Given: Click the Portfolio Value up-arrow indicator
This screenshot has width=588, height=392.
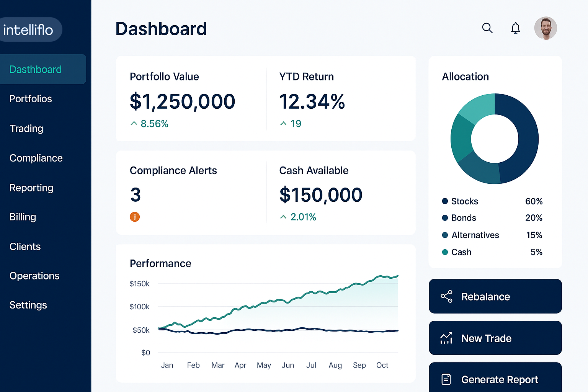Looking at the screenshot, I should click(x=134, y=123).
